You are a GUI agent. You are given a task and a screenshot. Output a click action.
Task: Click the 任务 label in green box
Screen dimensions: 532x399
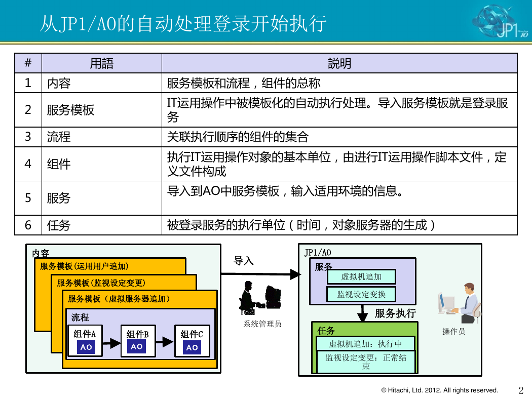(326, 330)
